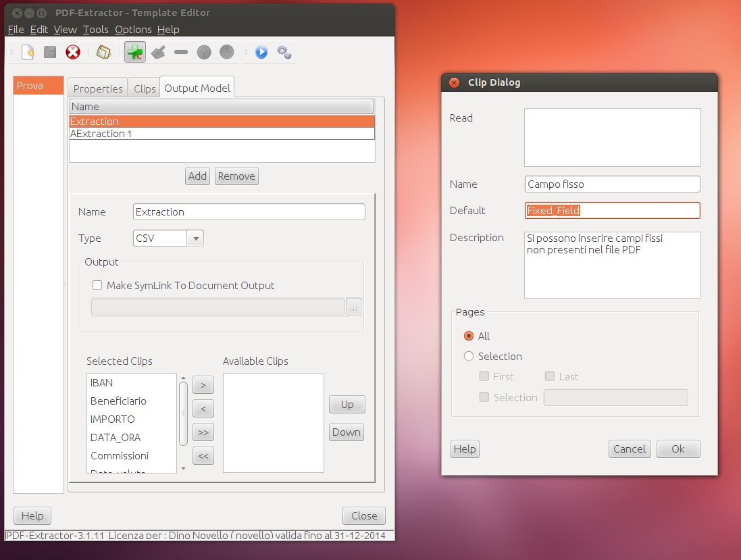Click the Selected Clips list scrollbar
This screenshot has width=741, height=560.
183,413
